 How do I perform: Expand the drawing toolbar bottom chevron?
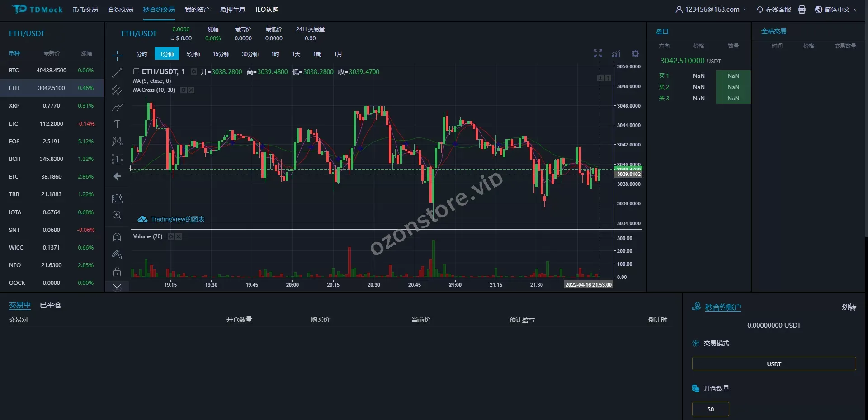tap(117, 287)
